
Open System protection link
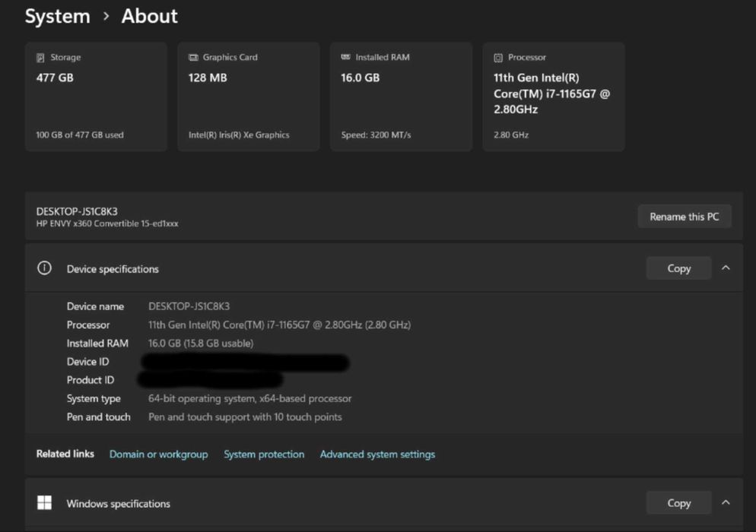click(x=264, y=454)
